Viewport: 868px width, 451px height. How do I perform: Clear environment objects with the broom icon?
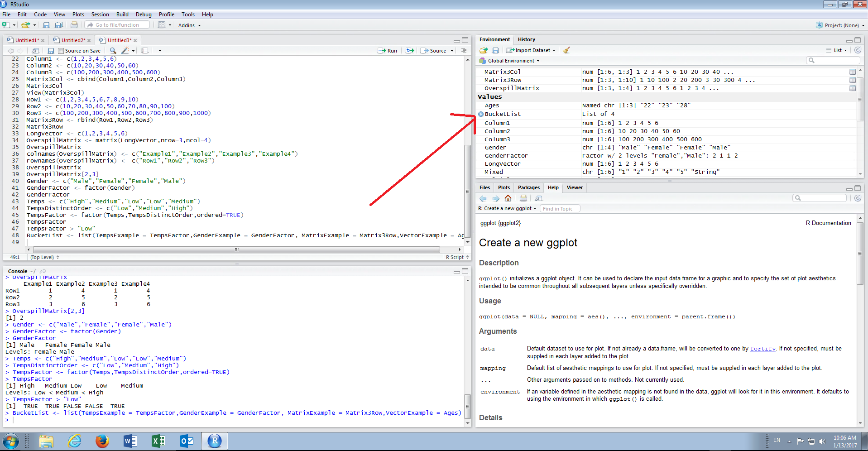click(566, 50)
